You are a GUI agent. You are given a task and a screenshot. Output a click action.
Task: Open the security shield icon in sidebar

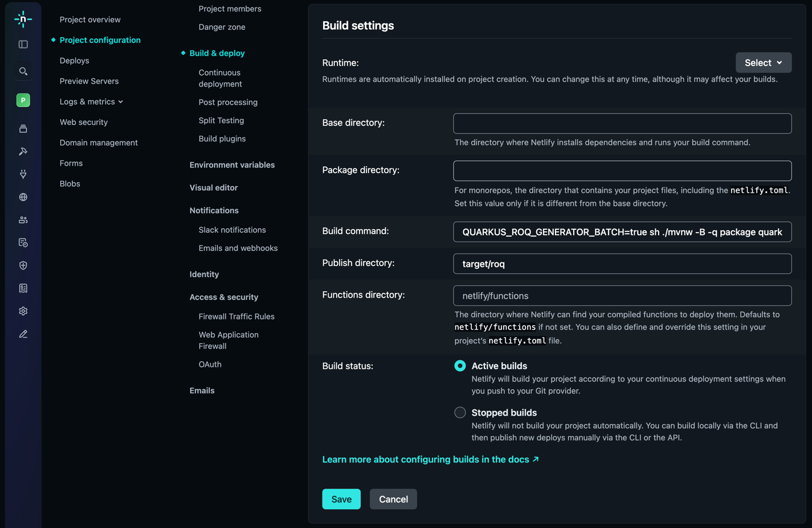click(23, 265)
